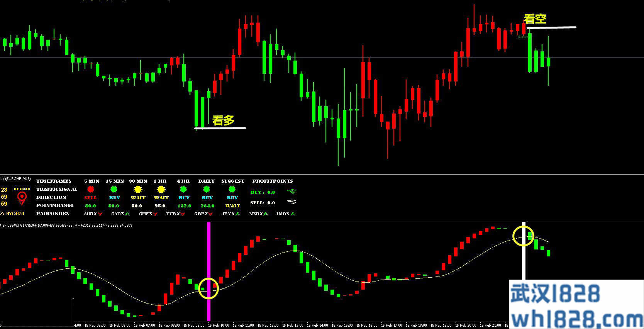Click the green DAILY traffic signal light

(207, 189)
